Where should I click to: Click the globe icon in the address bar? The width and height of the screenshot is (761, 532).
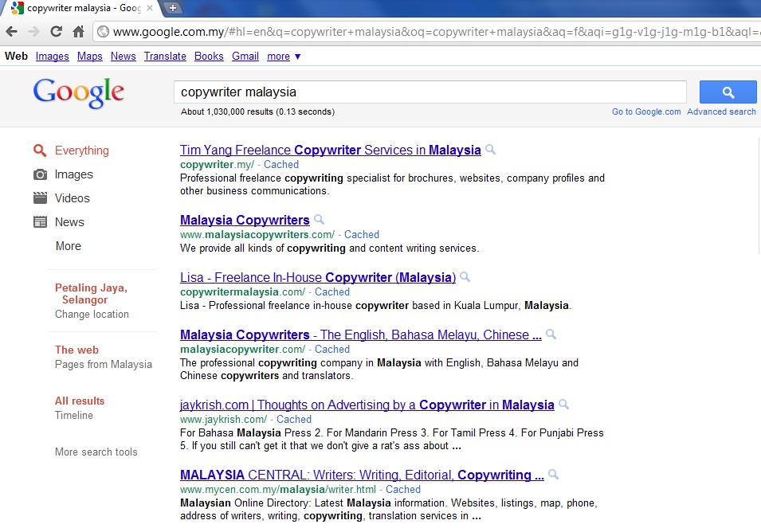pos(103,32)
